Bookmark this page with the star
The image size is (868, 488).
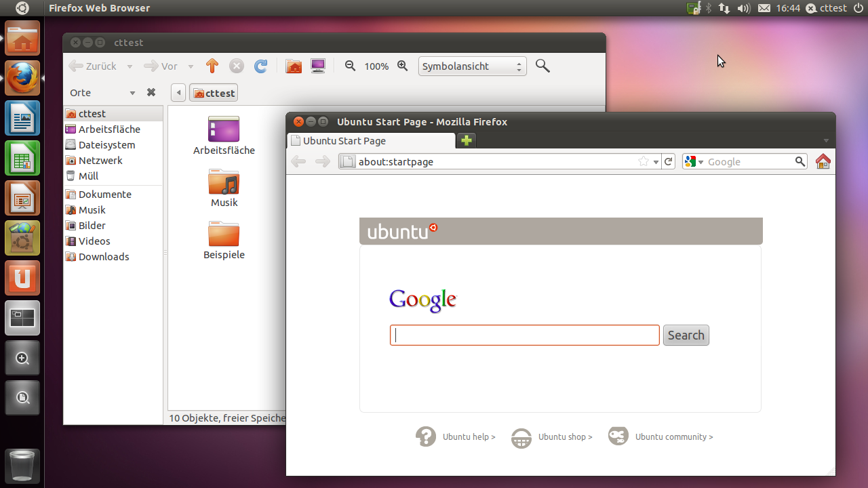click(x=644, y=161)
